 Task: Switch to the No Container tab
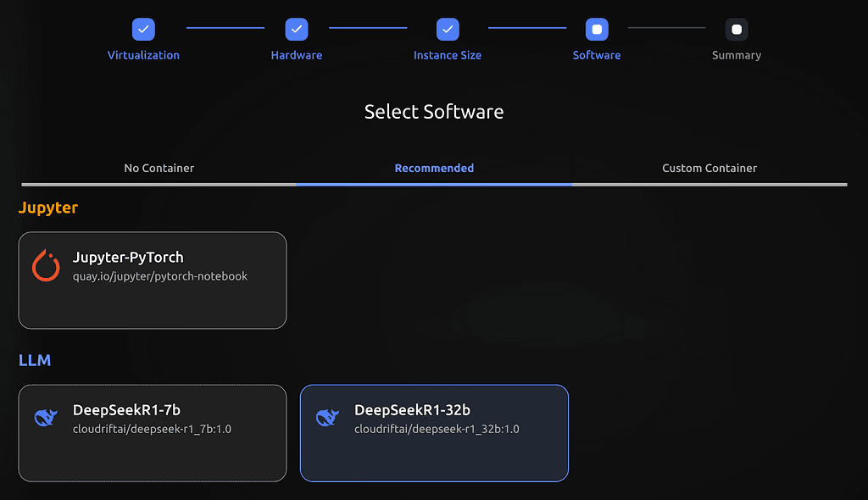tap(159, 169)
